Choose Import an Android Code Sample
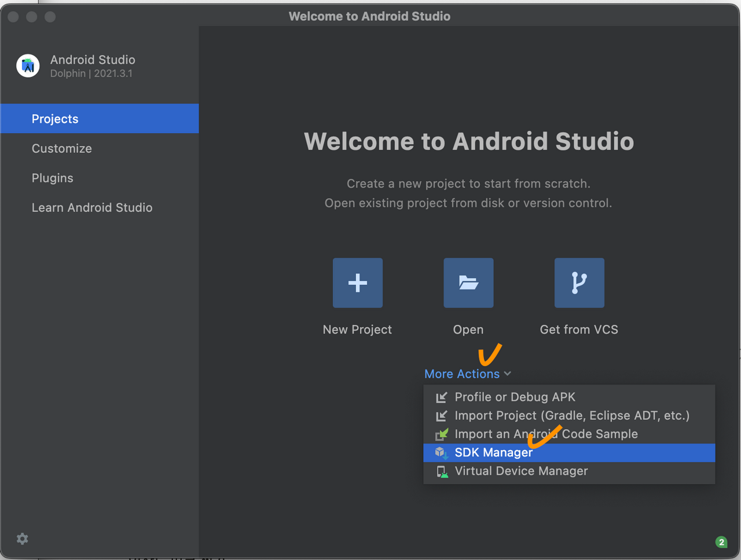 569,434
